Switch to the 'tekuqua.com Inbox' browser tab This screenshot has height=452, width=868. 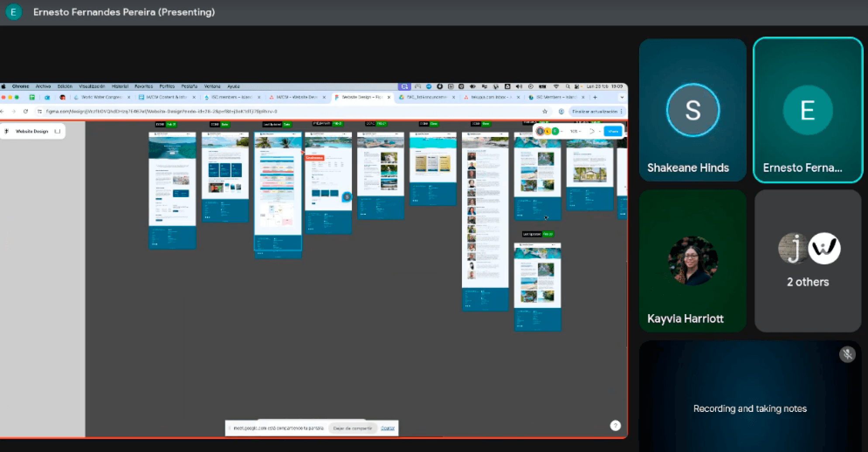pos(491,97)
